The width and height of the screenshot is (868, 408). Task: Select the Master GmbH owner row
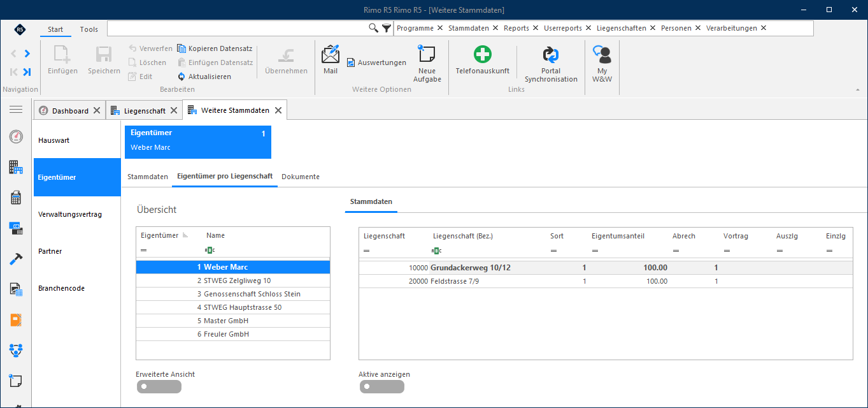pos(233,321)
